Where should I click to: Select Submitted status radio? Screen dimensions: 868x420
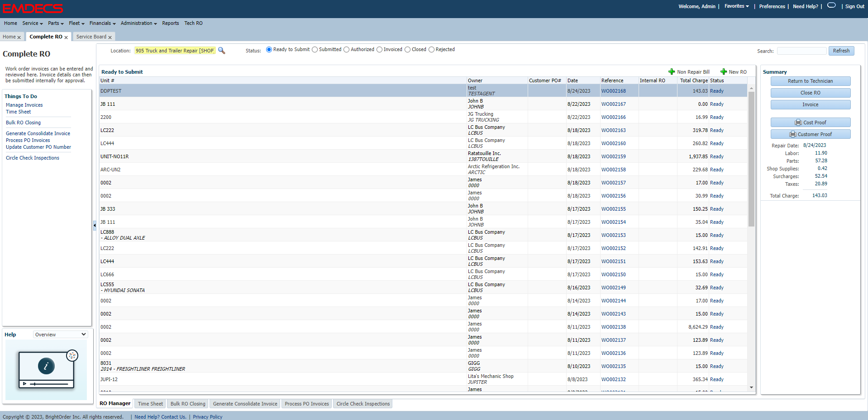pos(315,50)
